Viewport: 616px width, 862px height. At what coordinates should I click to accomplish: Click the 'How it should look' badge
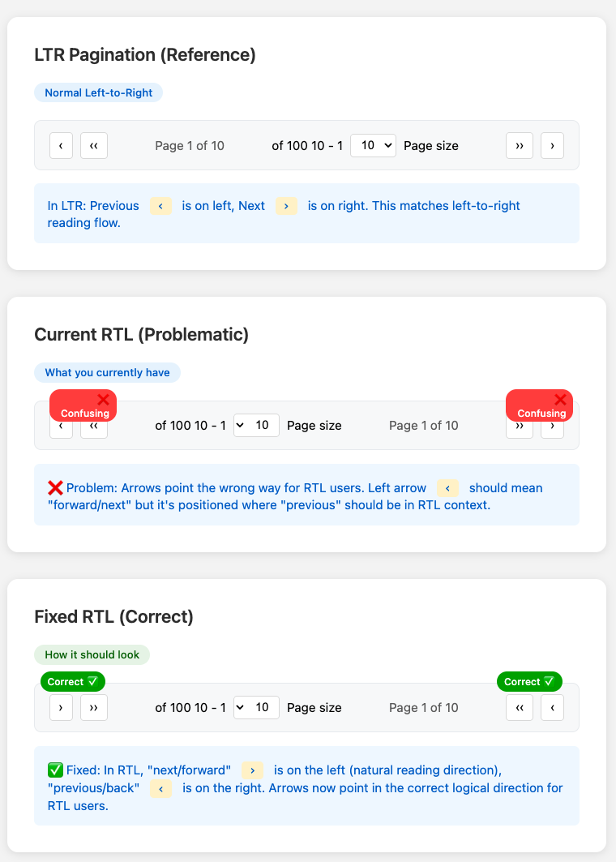[x=92, y=654]
